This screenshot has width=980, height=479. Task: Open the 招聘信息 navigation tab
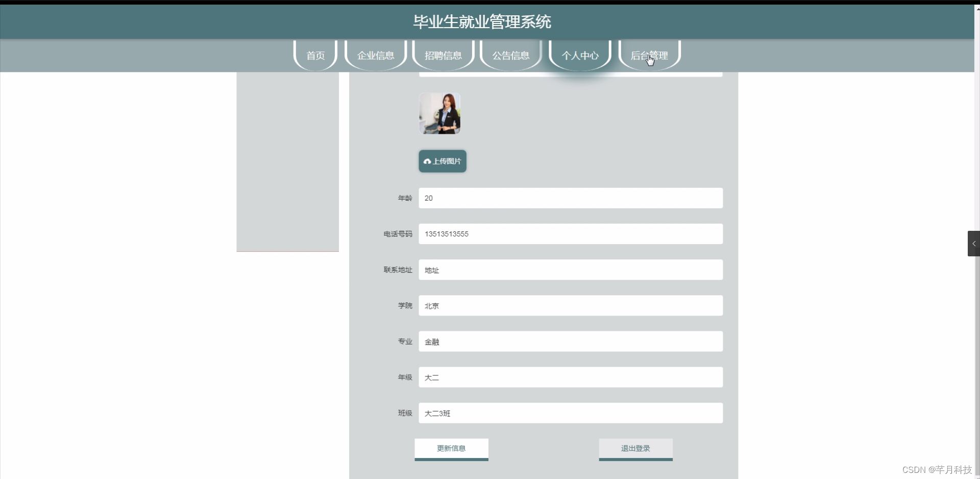click(x=443, y=55)
